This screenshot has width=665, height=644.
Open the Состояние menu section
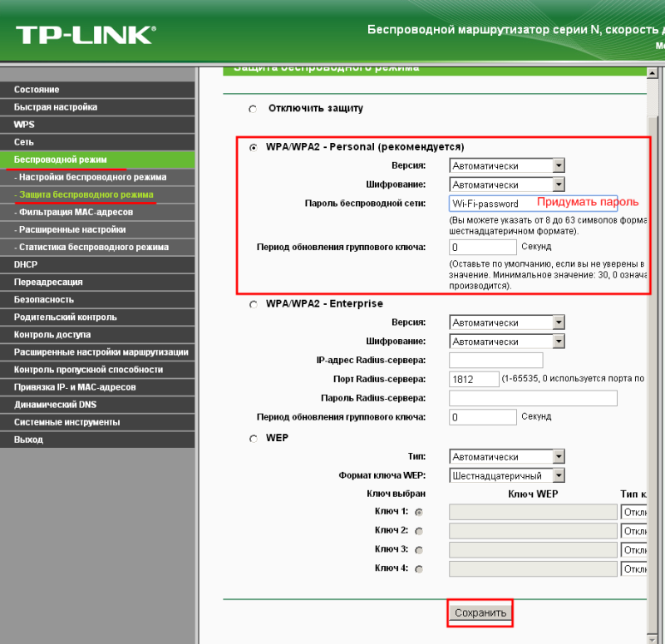click(x=97, y=90)
